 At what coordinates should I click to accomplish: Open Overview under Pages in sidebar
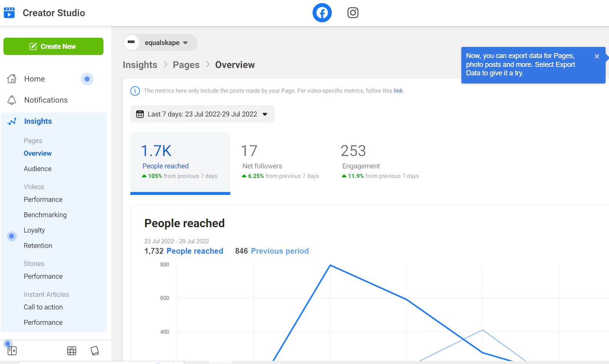click(38, 153)
